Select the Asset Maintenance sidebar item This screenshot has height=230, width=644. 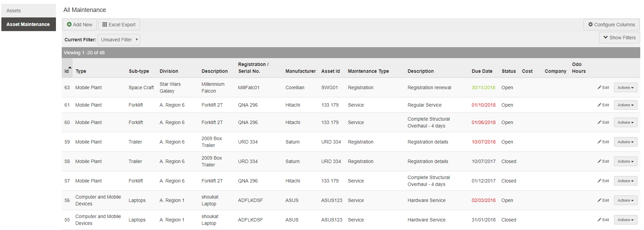click(x=28, y=24)
